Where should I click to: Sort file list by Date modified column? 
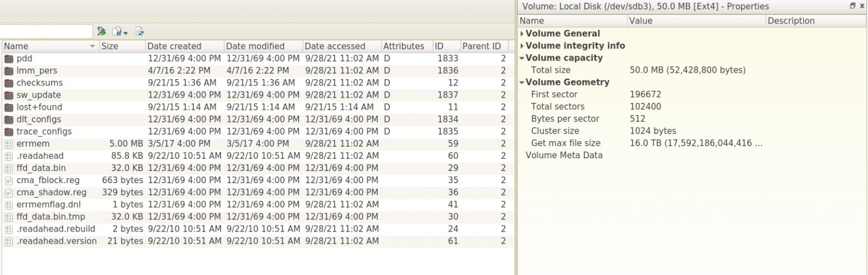click(x=263, y=46)
